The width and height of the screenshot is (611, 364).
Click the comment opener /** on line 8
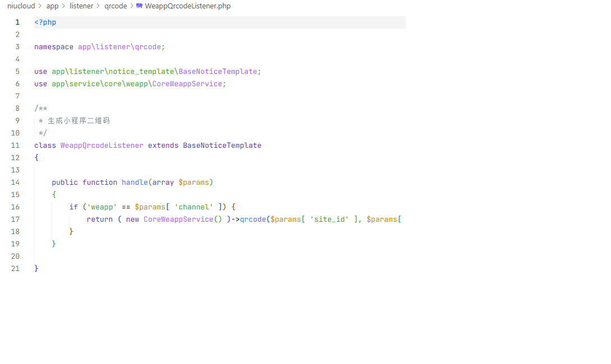(x=41, y=108)
